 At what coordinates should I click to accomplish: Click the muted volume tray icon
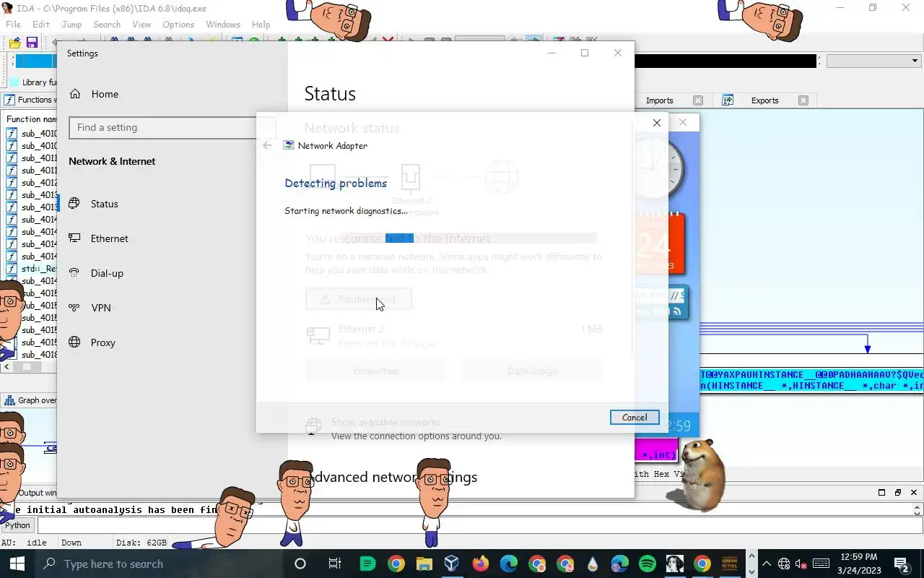pos(801,564)
